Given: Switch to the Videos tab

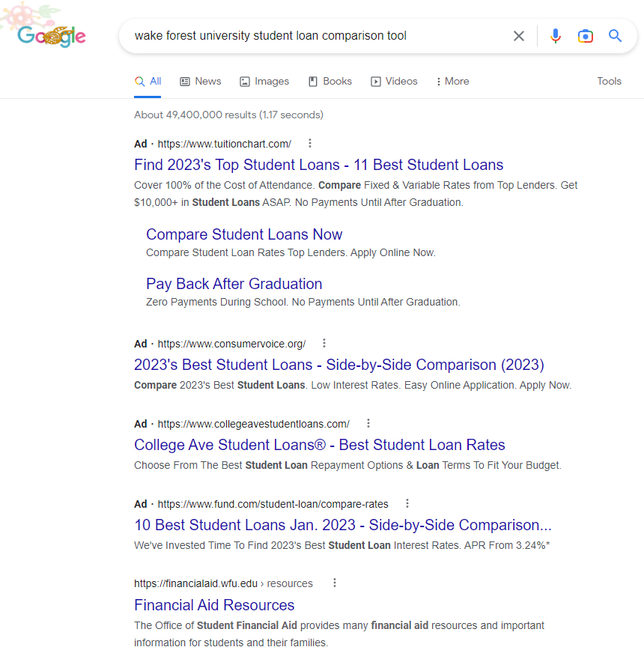Looking at the screenshot, I should (x=394, y=81).
